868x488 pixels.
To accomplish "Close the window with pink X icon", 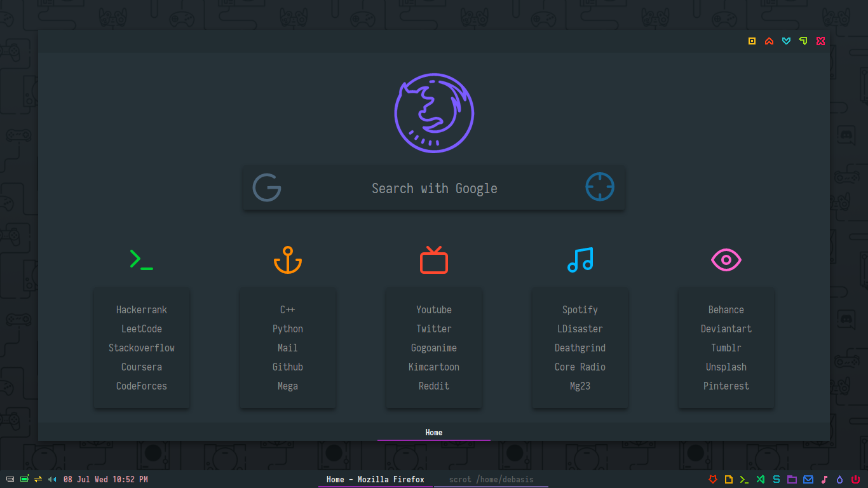I will pos(820,41).
